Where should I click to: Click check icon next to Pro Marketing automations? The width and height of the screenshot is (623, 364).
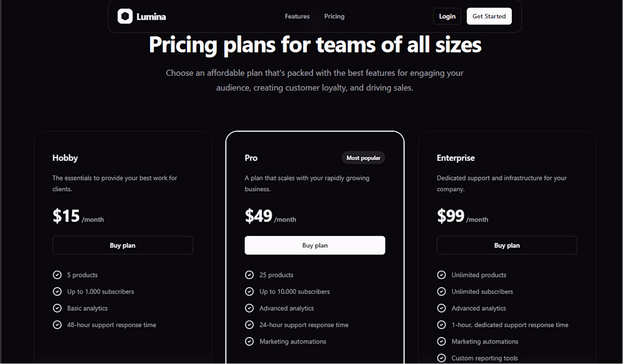pyautogui.click(x=249, y=341)
